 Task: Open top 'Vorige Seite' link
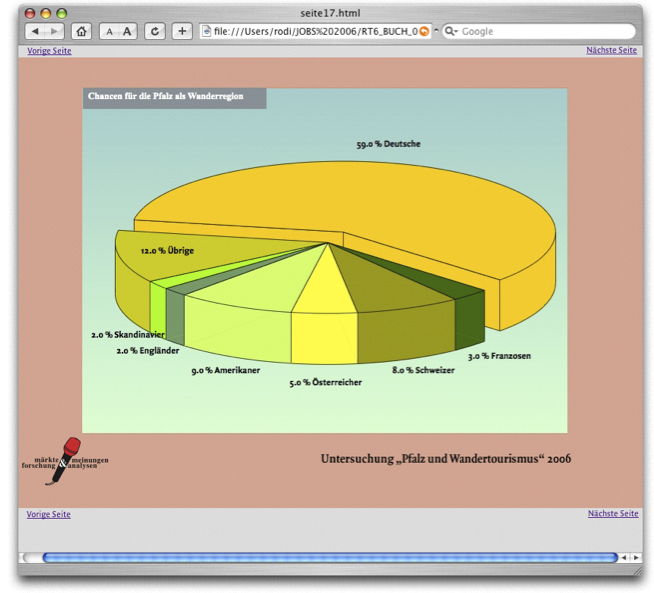click(49, 50)
